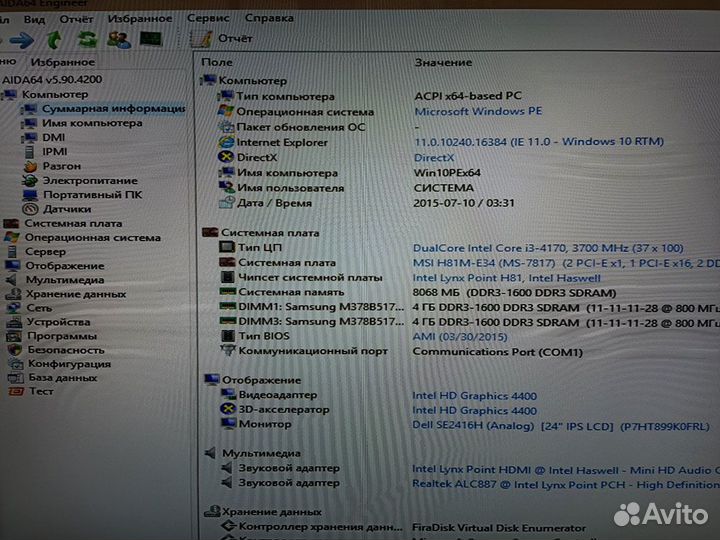Click the green up arrow toolbar icon
The height and width of the screenshot is (540, 720).
click(55, 40)
